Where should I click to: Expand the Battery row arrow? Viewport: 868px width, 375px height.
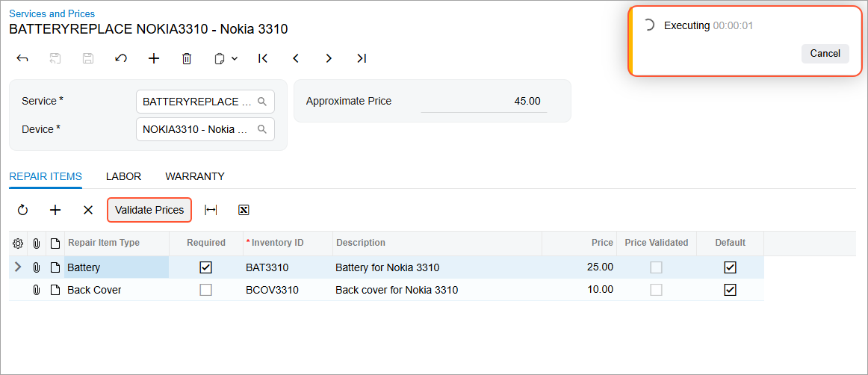pyautogui.click(x=18, y=267)
